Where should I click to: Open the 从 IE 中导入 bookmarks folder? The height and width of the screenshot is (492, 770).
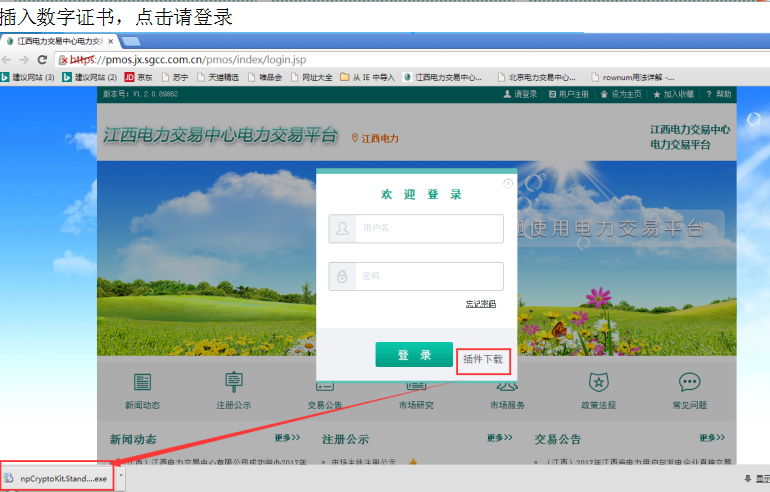(367, 77)
